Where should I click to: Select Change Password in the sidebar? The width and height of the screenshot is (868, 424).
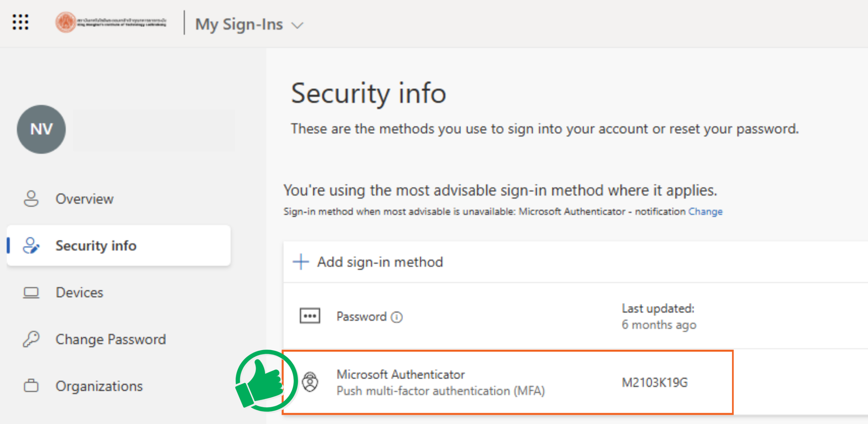click(x=111, y=339)
